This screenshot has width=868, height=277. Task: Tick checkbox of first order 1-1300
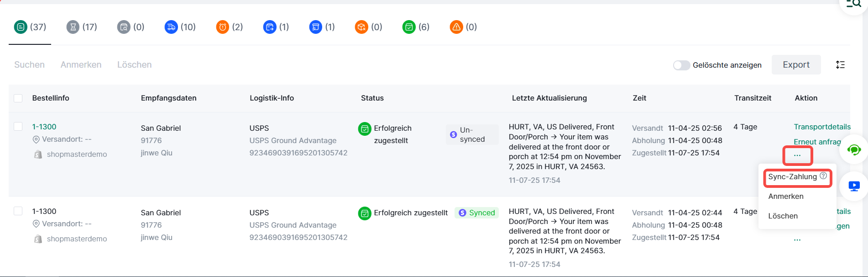[18, 127]
